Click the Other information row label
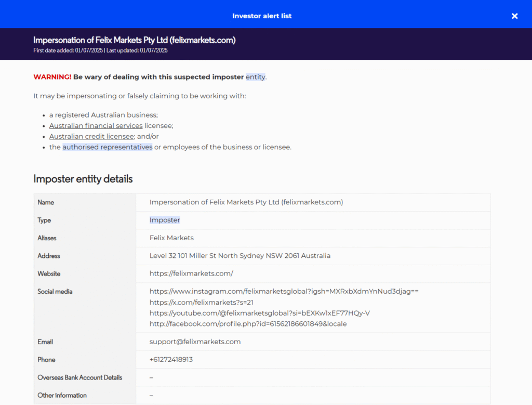Image resolution: width=532 pixels, height=405 pixels. click(x=62, y=396)
